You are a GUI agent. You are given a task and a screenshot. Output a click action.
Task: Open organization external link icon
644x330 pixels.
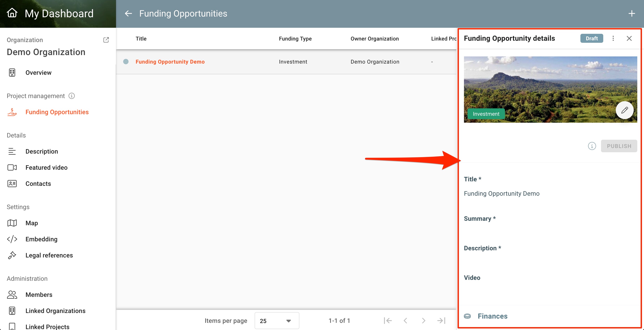106,40
